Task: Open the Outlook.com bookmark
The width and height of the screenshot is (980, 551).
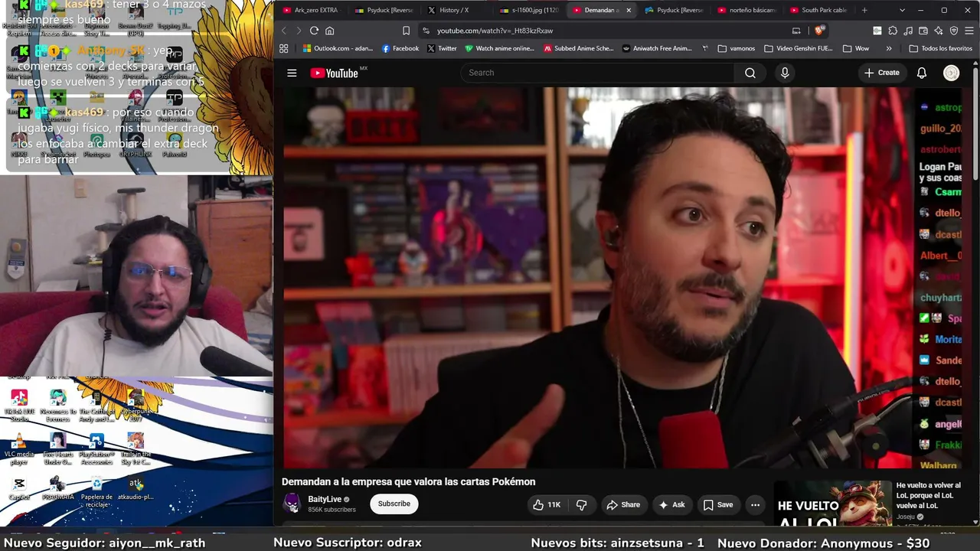Action: (x=338, y=48)
